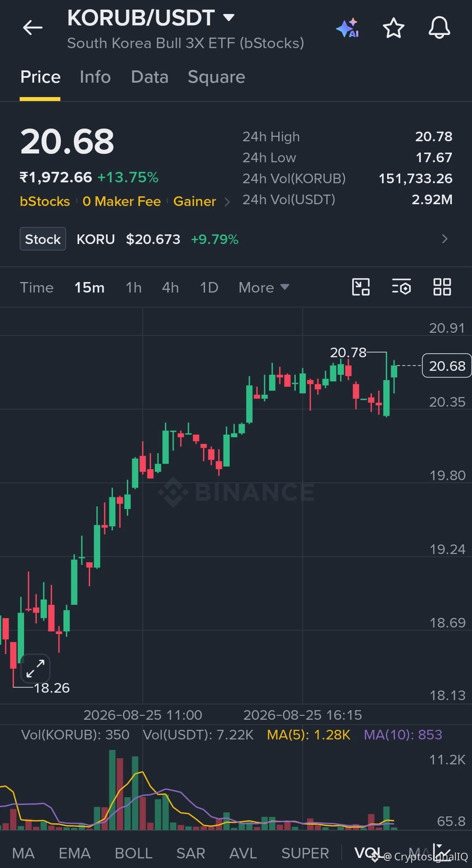Toggle the BOLL indicator
The width and height of the screenshot is (472, 868).
[133, 853]
